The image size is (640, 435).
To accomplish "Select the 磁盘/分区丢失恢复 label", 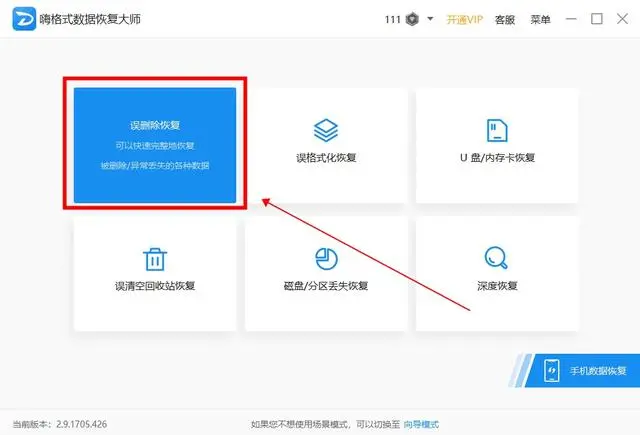I will pyautogui.click(x=326, y=286).
